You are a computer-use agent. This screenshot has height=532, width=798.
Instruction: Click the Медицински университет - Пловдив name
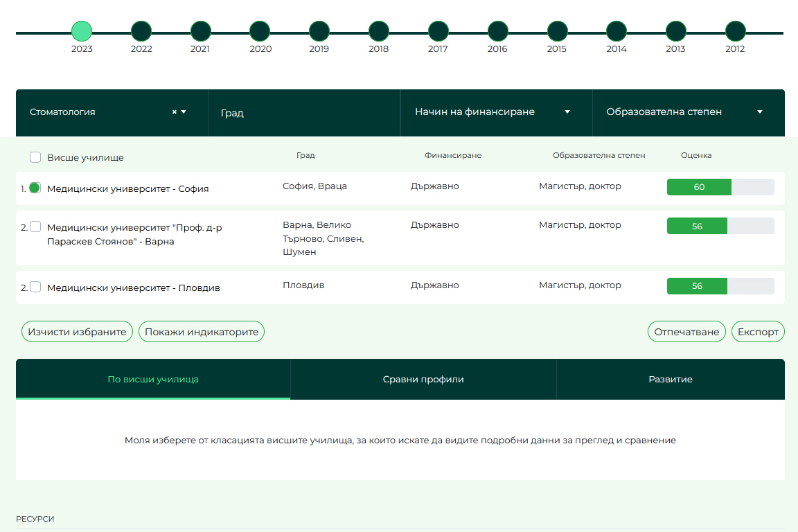tap(133, 287)
